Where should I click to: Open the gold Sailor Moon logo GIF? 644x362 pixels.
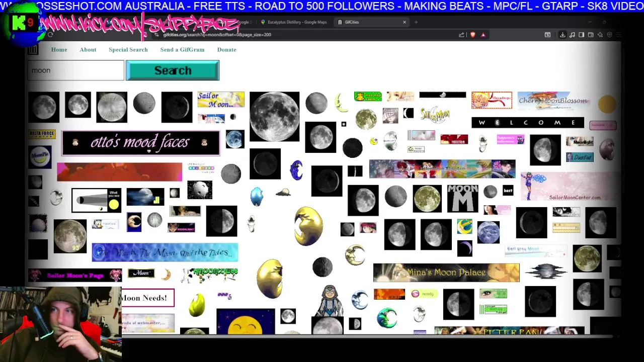435,115
